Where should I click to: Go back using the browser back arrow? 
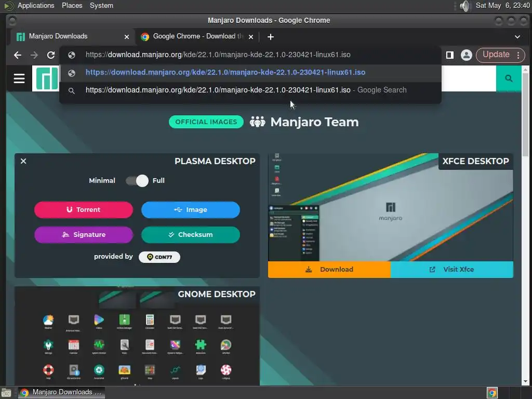point(18,55)
